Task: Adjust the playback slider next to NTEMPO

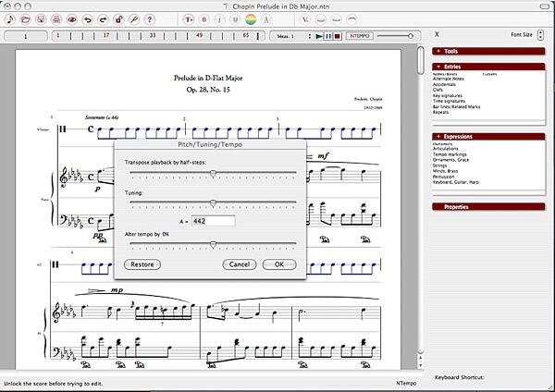Action: pyautogui.click(x=410, y=36)
